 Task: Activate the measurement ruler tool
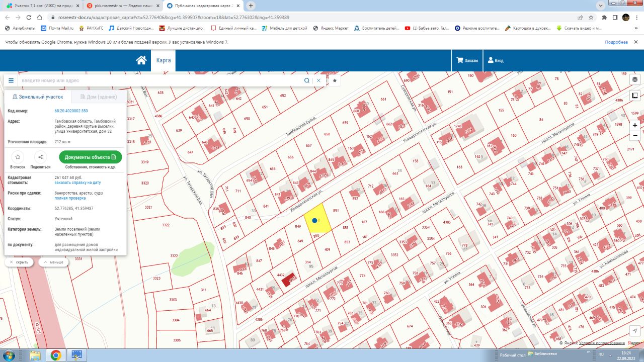tap(634, 96)
